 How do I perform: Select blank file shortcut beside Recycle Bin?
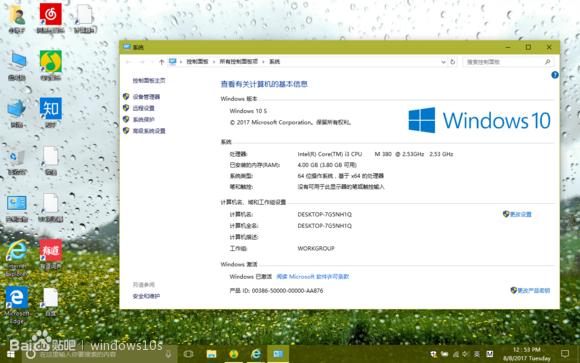pos(51,160)
